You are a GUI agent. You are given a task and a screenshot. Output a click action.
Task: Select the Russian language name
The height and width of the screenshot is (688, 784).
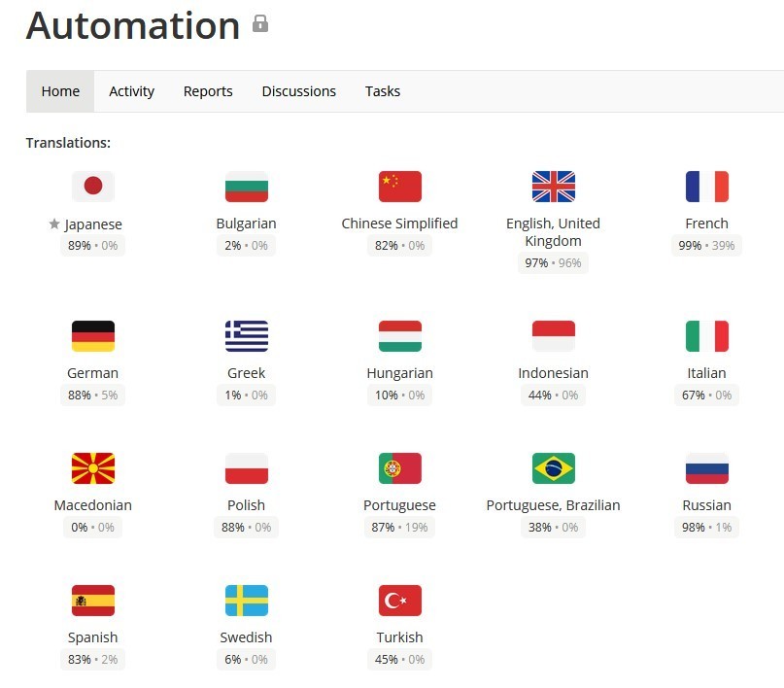point(706,505)
